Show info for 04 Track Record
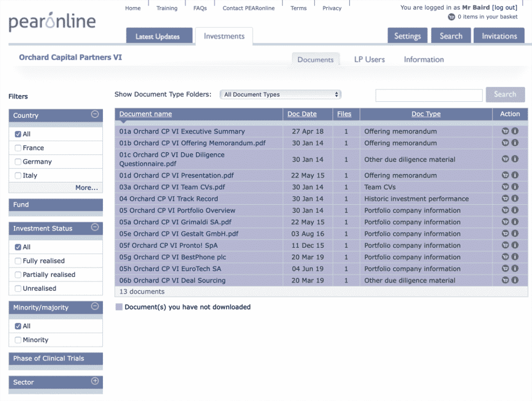This screenshot has width=532, height=401. (x=515, y=198)
